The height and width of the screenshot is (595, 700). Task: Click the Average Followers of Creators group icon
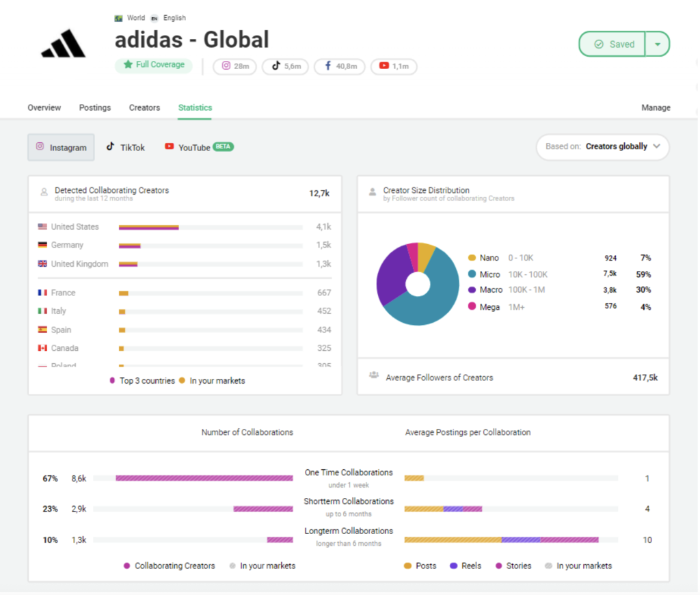click(373, 378)
